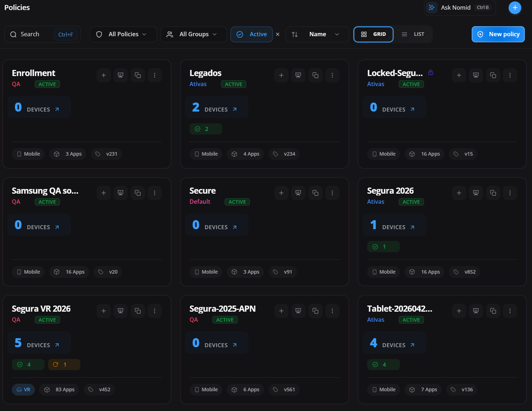The width and height of the screenshot is (532, 411).
Task: Click the presentation icon on Enrollment card
Action: point(121,75)
